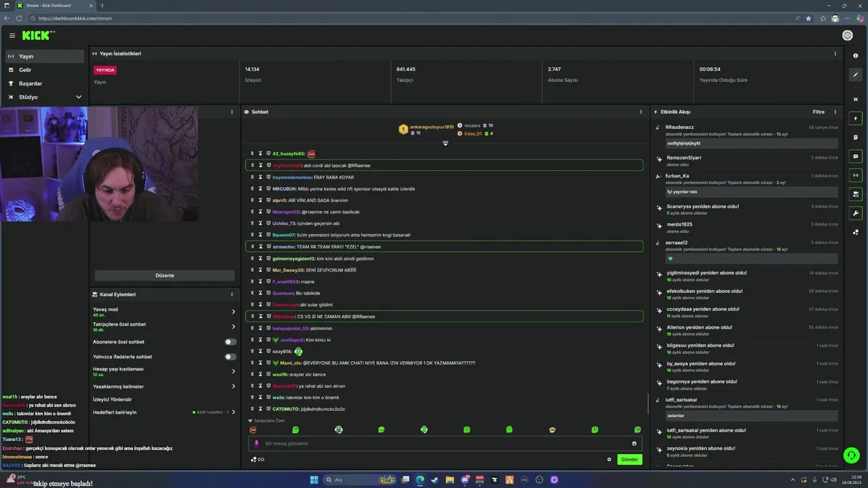The width and height of the screenshot is (868, 488).
Task: Click the browser address bar
Action: [x=407, y=18]
